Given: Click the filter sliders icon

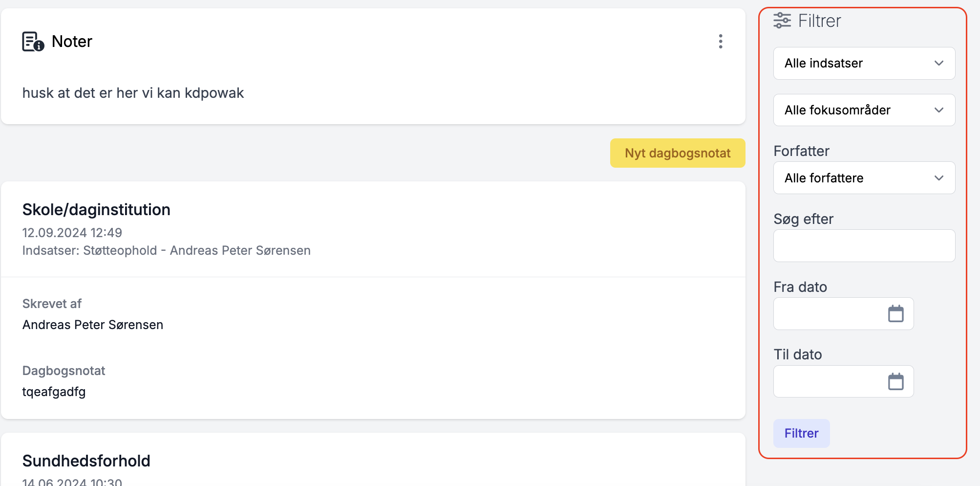Looking at the screenshot, I should 782,21.
